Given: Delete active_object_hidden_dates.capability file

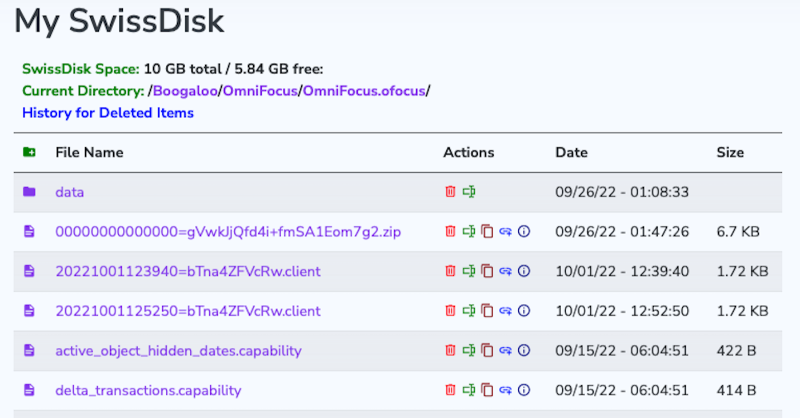Looking at the screenshot, I should coord(450,351).
